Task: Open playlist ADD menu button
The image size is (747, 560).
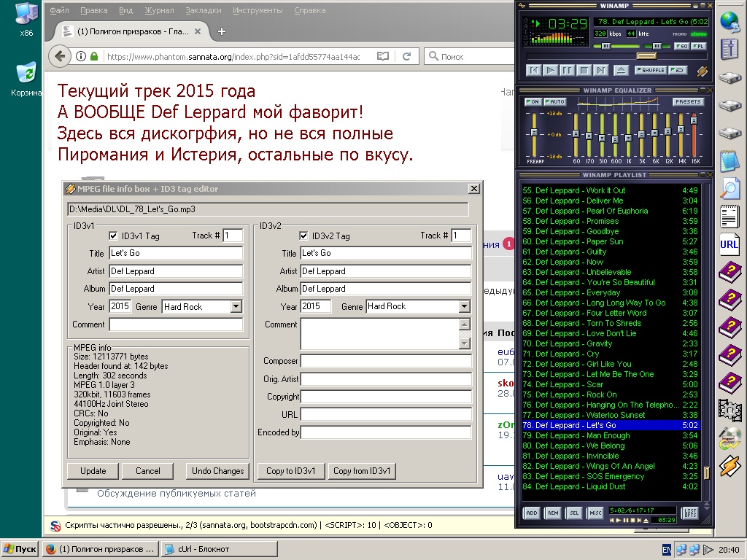Action: (532, 513)
